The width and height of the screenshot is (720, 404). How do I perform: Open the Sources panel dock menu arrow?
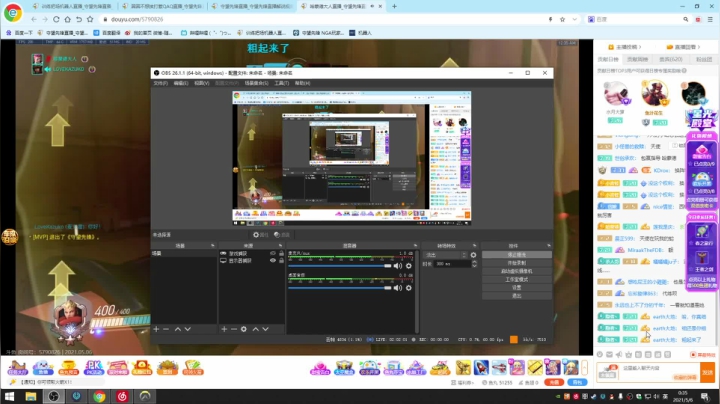pyautogui.click(x=280, y=246)
